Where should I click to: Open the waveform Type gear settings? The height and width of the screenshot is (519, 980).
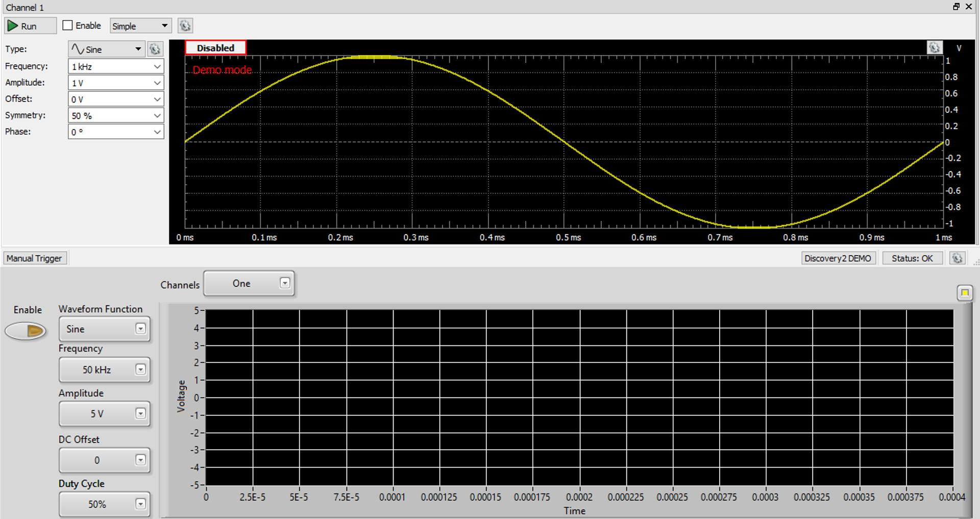click(x=155, y=49)
